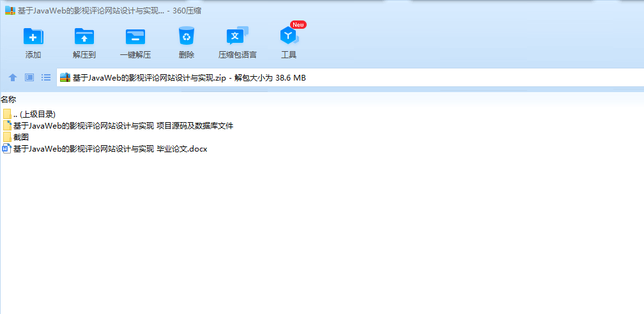Select the 截图 folder name
Viewport: 644px width, 314px height.
pos(21,137)
